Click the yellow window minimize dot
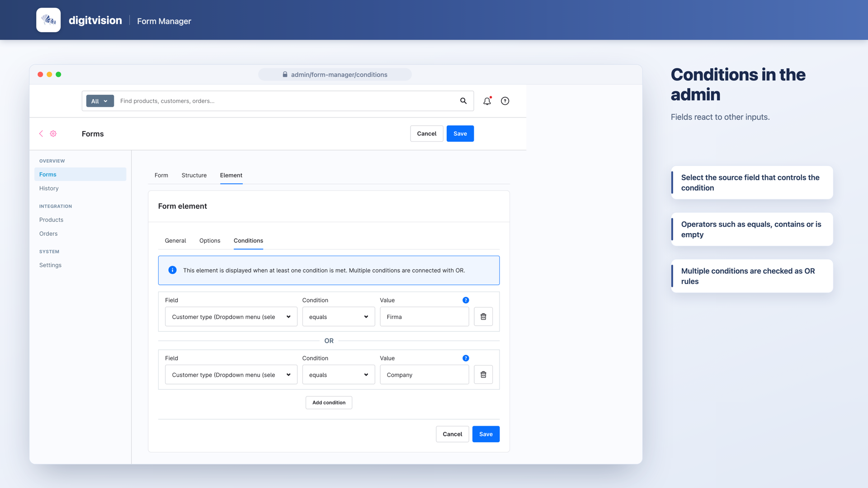Image resolution: width=868 pixels, height=488 pixels. click(x=49, y=75)
